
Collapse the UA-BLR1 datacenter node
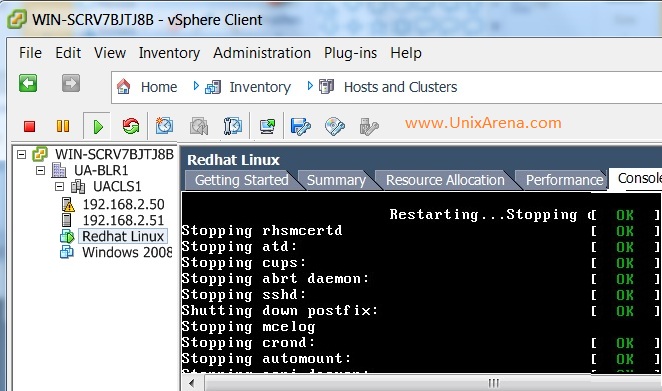click(x=41, y=171)
